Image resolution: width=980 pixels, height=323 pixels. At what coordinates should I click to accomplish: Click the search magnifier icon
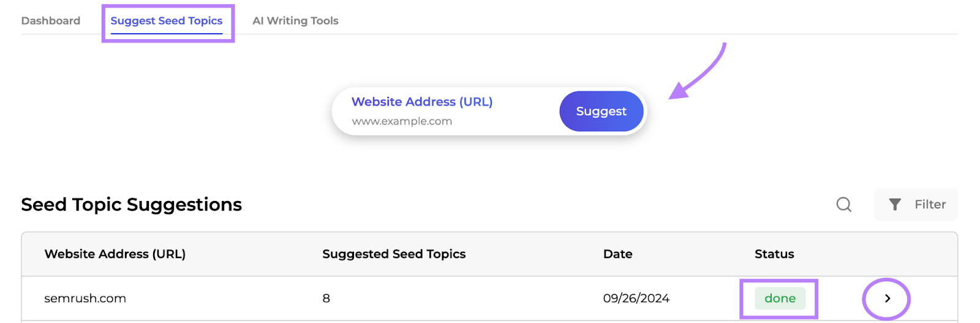coord(844,204)
